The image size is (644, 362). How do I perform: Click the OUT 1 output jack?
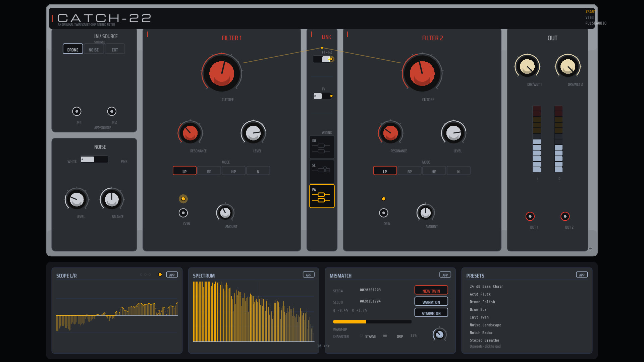tap(530, 217)
